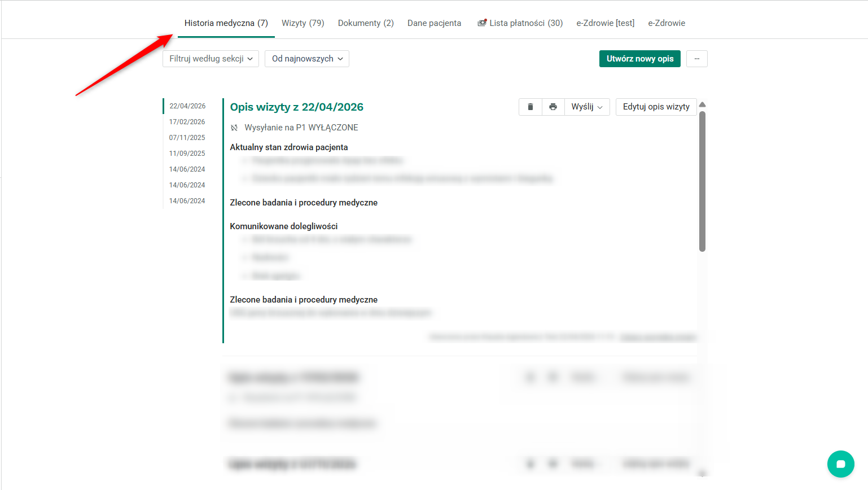Screen dimensions: 868x490
Task: Open the Opis wizyty z 22/04/2026 heading
Action: 297,107
